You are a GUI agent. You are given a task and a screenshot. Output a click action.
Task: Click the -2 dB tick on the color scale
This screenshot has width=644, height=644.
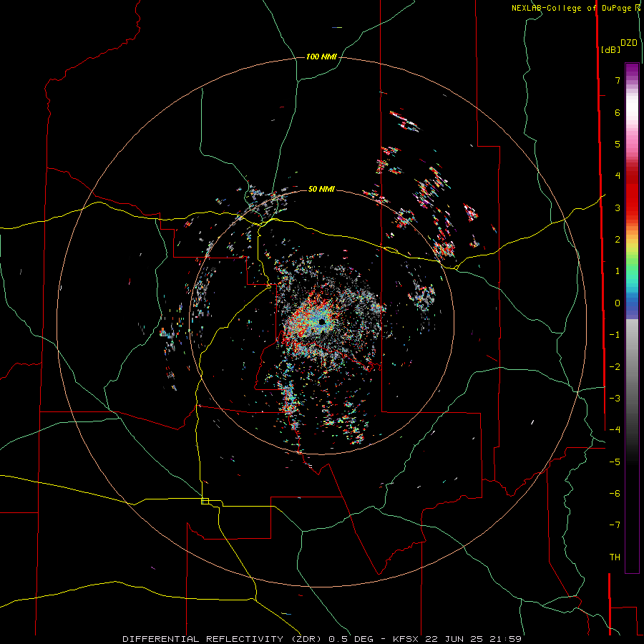pos(615,367)
